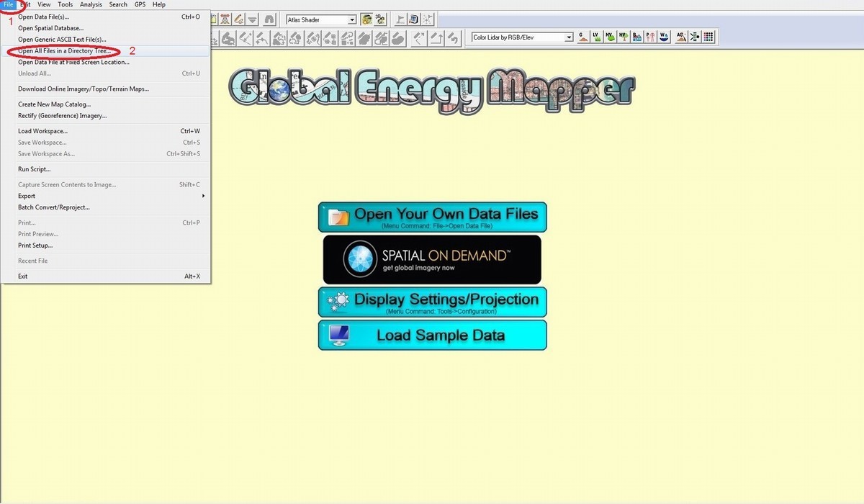Click the Display Settings/Projection button
This screenshot has height=504, width=864.
(x=433, y=302)
